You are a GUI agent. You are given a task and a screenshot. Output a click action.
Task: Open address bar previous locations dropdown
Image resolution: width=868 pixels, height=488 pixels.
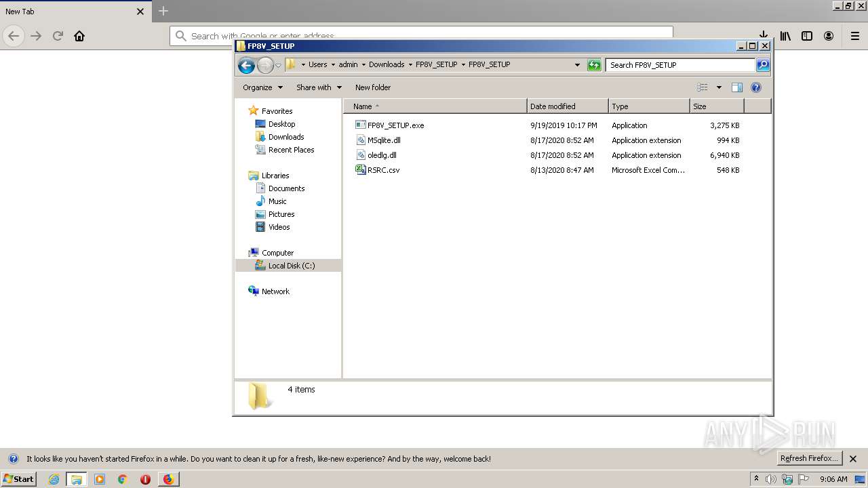pos(577,65)
